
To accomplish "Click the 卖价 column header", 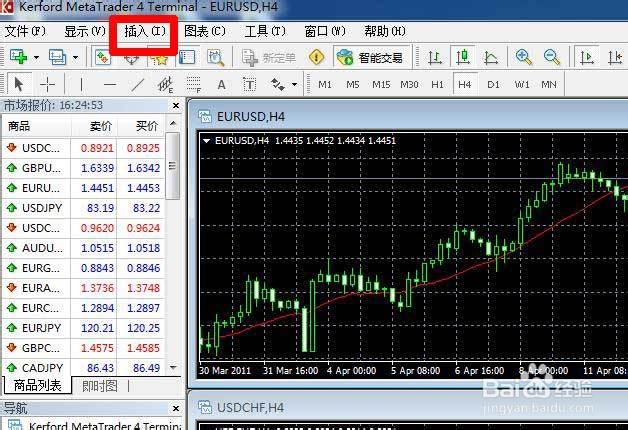I will [94, 126].
